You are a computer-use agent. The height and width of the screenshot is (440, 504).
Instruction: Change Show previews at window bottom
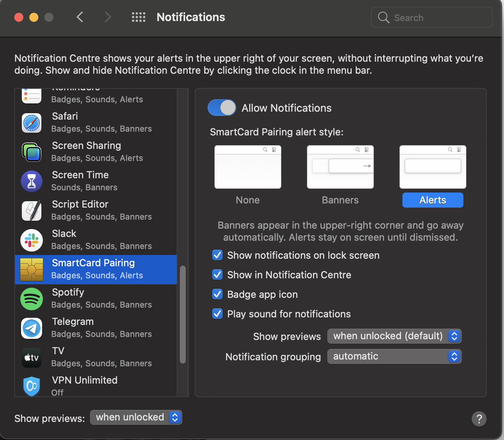pos(136,417)
